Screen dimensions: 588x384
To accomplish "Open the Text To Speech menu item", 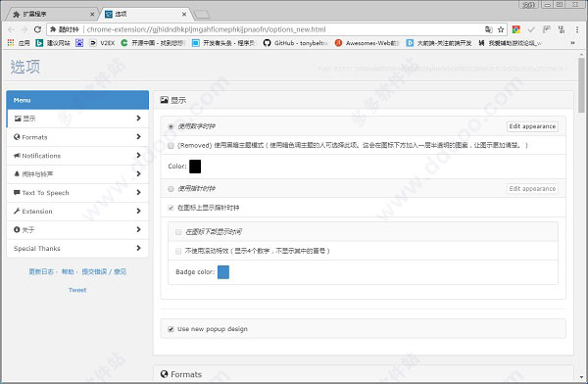I will (x=77, y=193).
